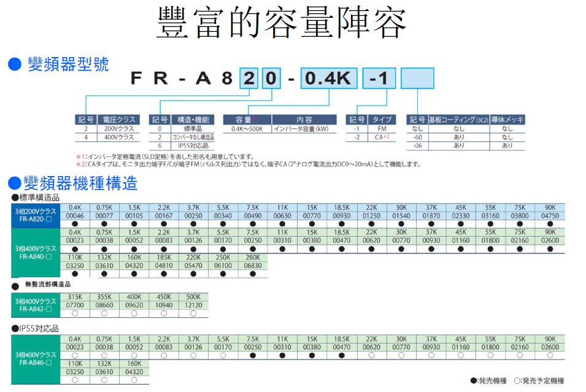The height and width of the screenshot is (392, 586).
Task: Click model code 06100
Action: coord(223,266)
